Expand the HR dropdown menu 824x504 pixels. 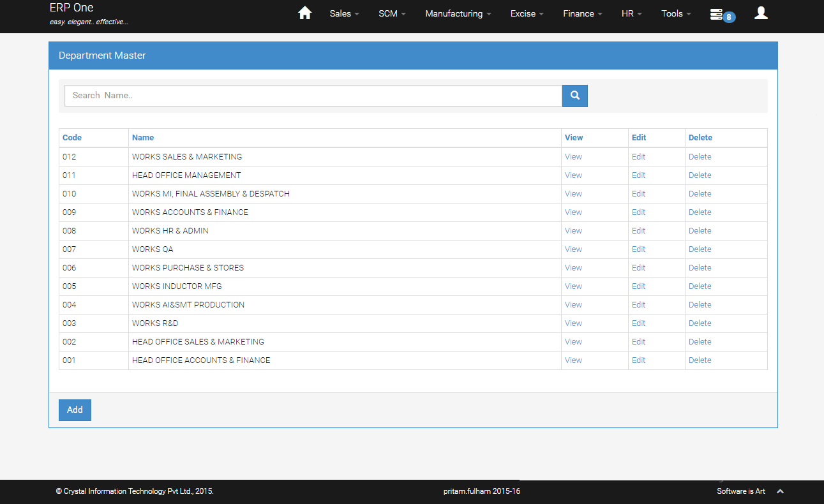coord(631,13)
